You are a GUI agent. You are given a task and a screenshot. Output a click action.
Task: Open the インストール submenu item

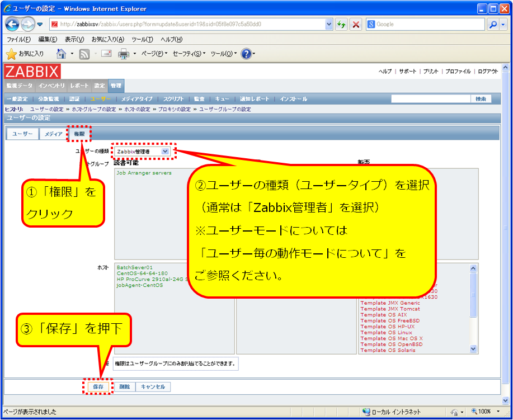click(x=294, y=99)
